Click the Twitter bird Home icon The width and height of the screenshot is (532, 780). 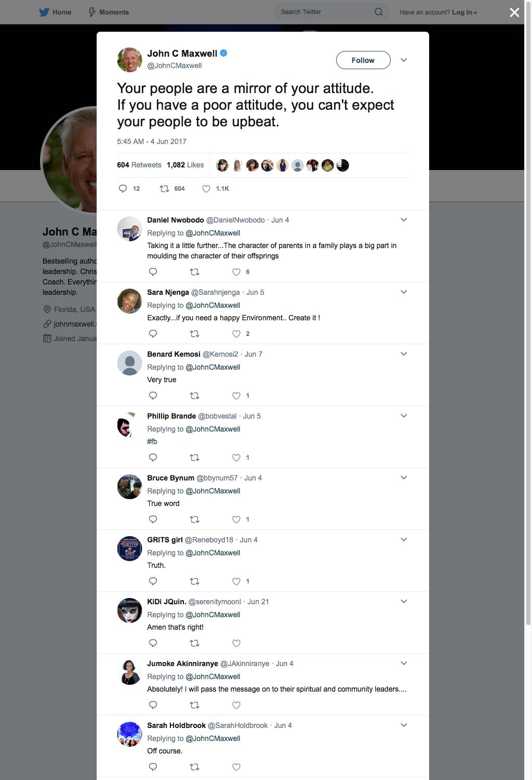point(44,12)
